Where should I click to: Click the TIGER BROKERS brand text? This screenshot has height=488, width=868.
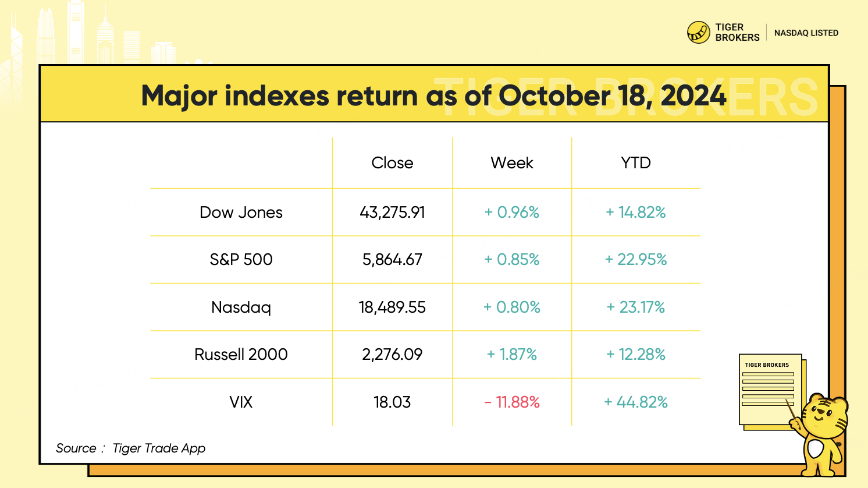[737, 33]
